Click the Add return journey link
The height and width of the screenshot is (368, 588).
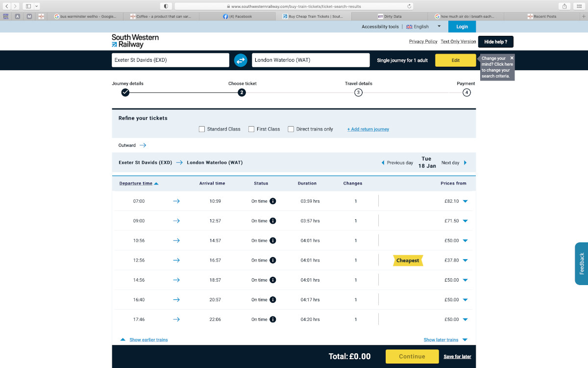coord(368,130)
